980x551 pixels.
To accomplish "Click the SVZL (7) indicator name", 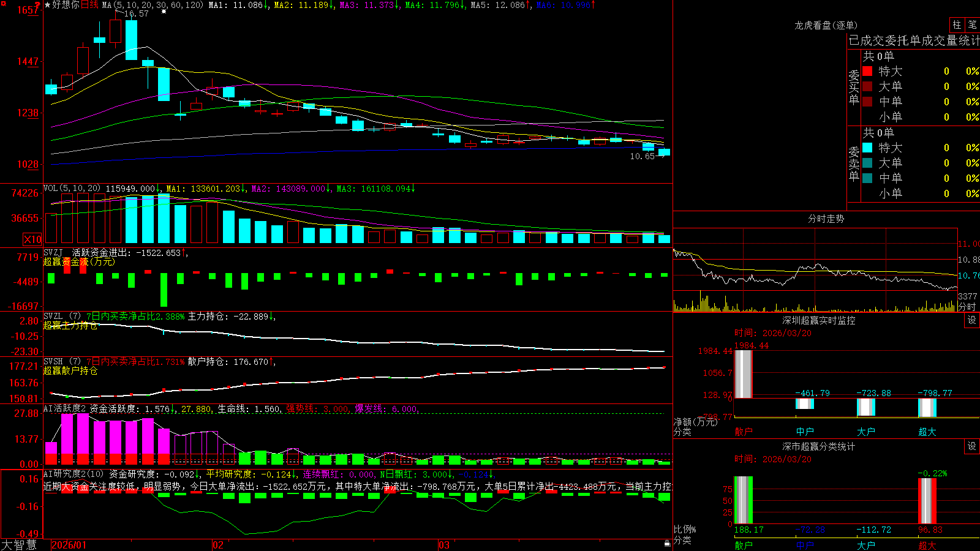I will [x=62, y=317].
